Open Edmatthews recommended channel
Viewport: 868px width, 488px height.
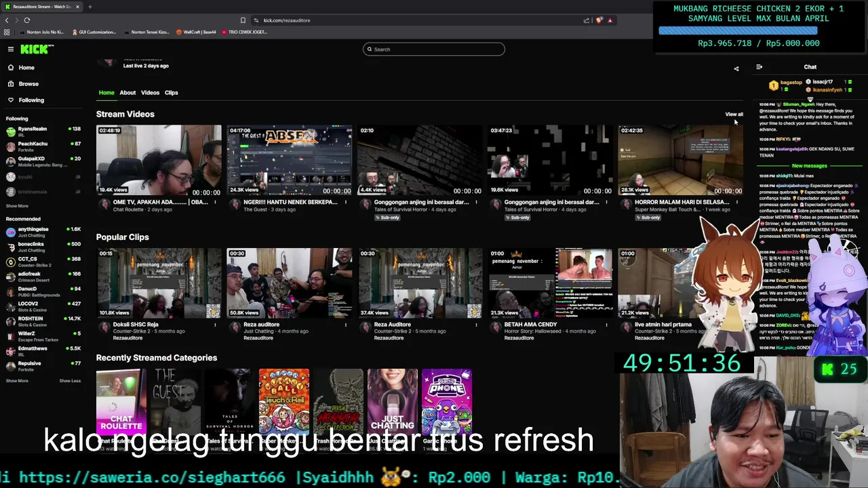[x=43, y=351]
